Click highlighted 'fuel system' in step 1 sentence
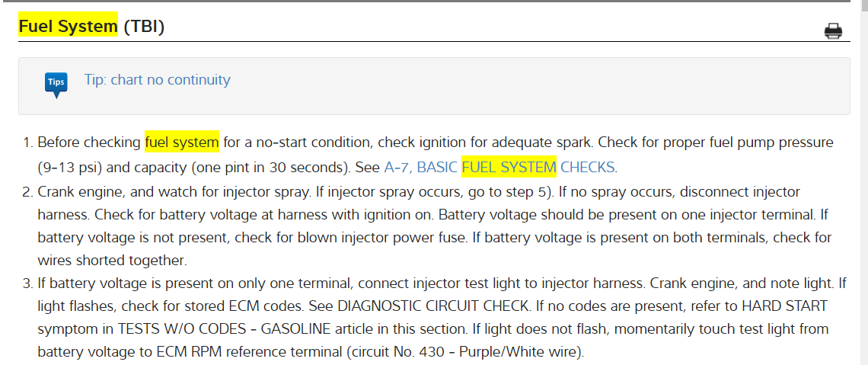Image resolution: width=868 pixels, height=365 pixels. [x=181, y=142]
